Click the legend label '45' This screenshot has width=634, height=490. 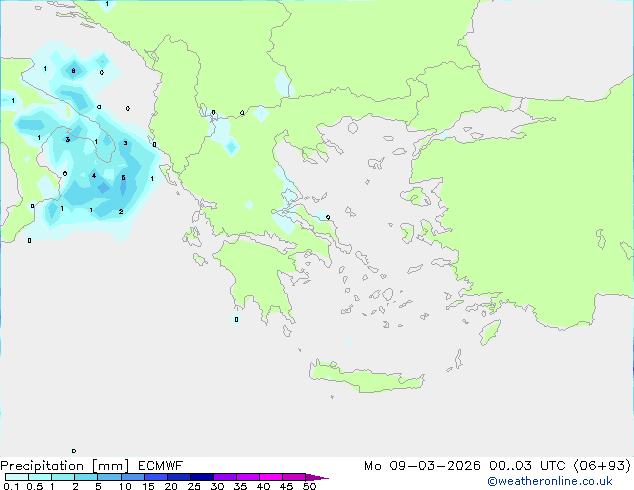(286, 486)
